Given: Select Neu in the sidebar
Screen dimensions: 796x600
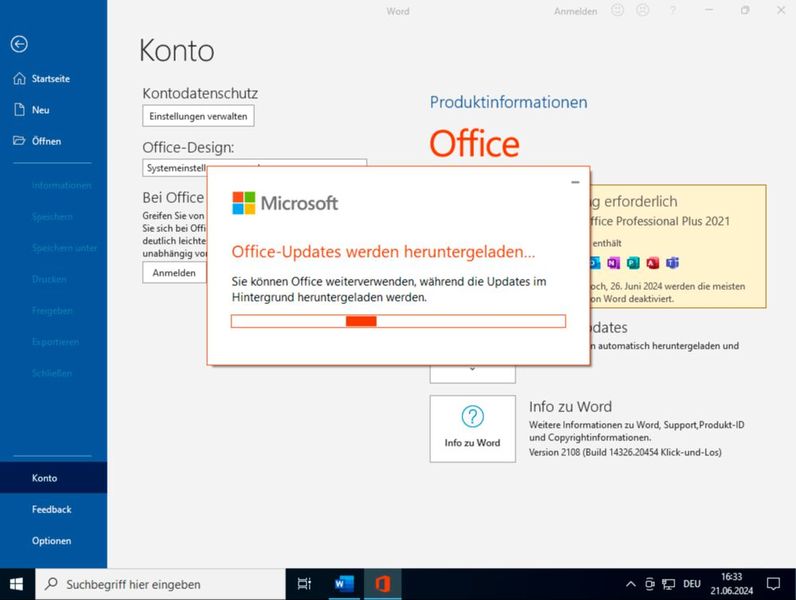Looking at the screenshot, I should [31, 110].
